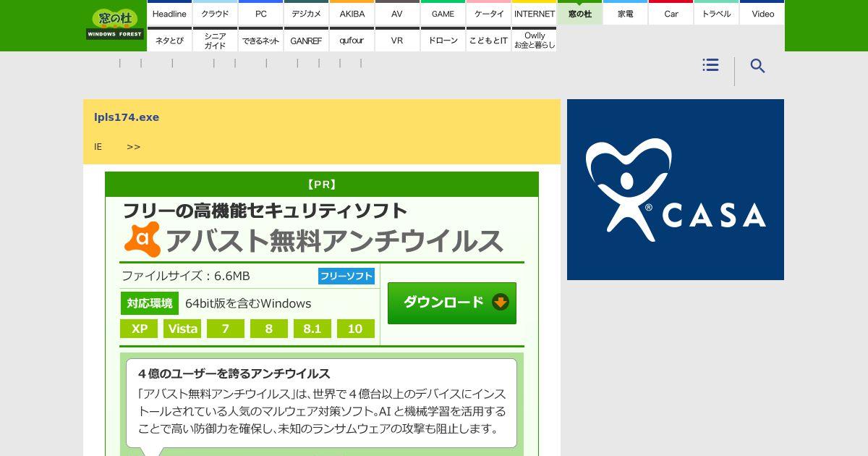Open the Car tab
This screenshot has width=868, height=456.
click(x=671, y=12)
